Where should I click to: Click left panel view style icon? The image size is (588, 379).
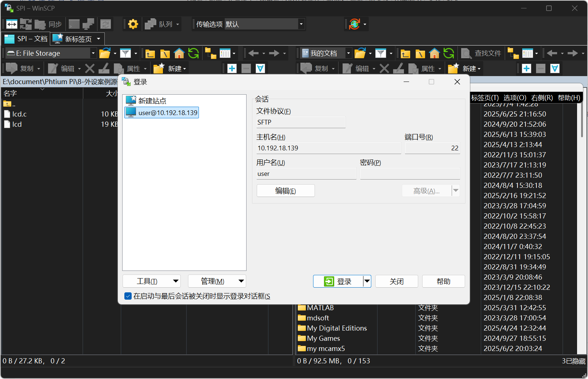(225, 53)
